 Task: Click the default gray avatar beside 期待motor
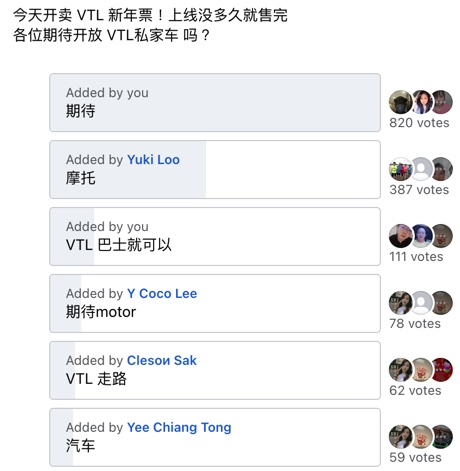pyautogui.click(x=421, y=303)
